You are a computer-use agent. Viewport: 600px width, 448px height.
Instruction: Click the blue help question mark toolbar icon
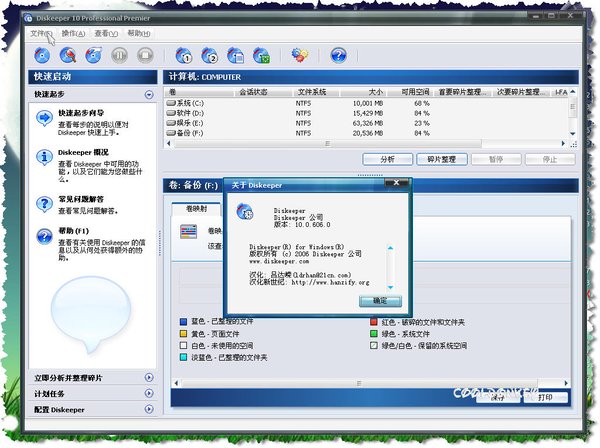(339, 55)
